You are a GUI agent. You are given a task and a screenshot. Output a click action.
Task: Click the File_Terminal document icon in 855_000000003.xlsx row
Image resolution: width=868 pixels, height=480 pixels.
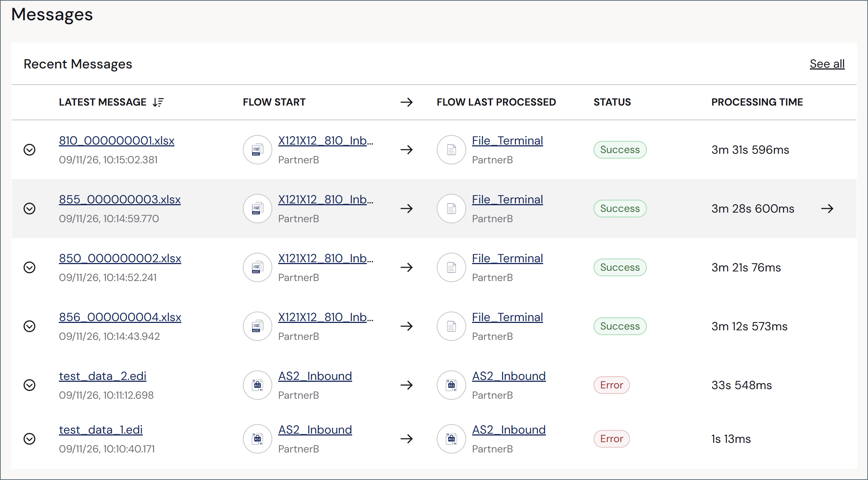(451, 209)
